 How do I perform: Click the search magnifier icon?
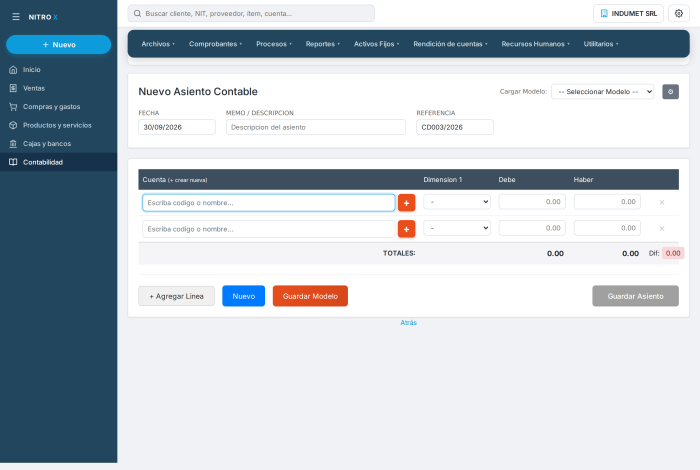click(138, 13)
